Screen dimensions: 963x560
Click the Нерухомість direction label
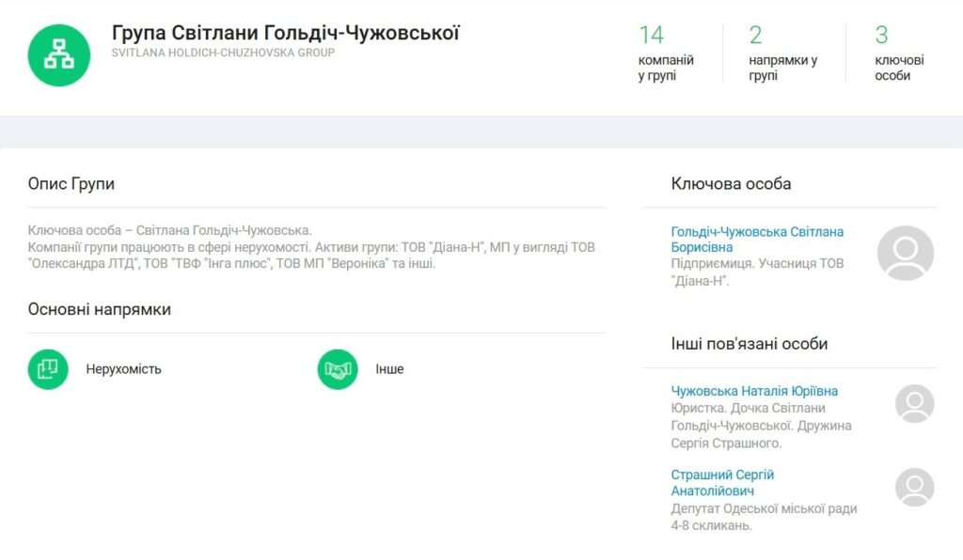pyautogui.click(x=123, y=369)
